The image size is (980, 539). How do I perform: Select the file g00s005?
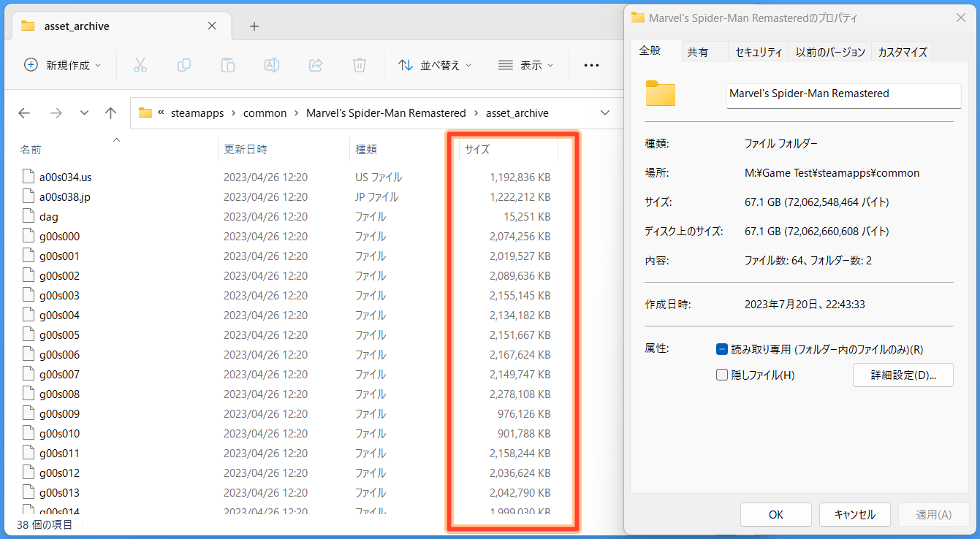pos(59,335)
